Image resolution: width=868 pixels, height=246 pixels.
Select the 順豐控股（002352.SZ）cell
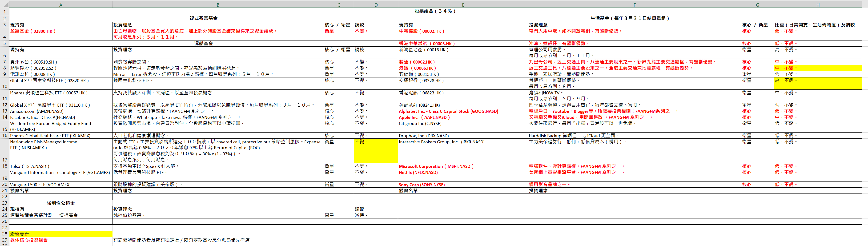coord(61,68)
